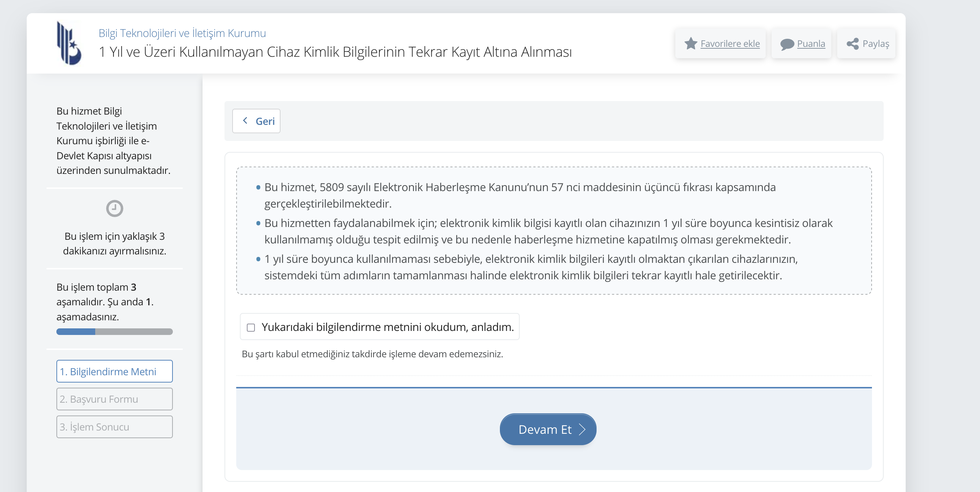Select step 2. Başvuru Formu
Viewport: 980px width, 492px height.
[115, 399]
